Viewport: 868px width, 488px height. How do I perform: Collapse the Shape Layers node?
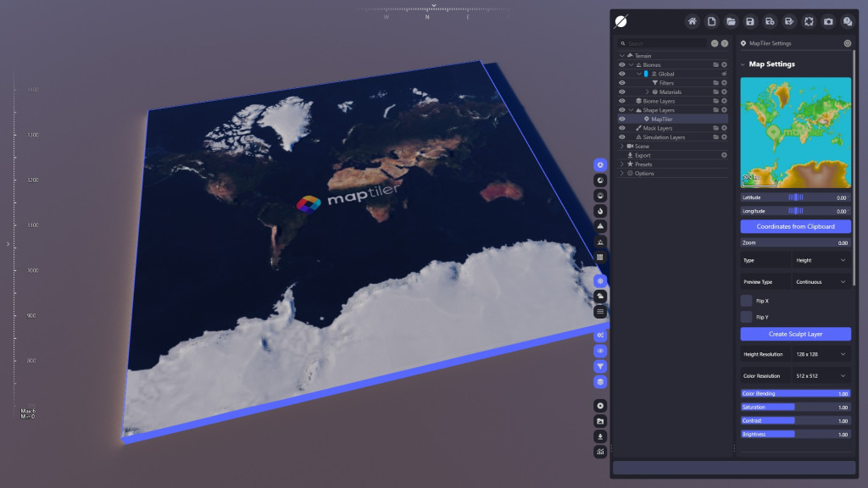631,110
